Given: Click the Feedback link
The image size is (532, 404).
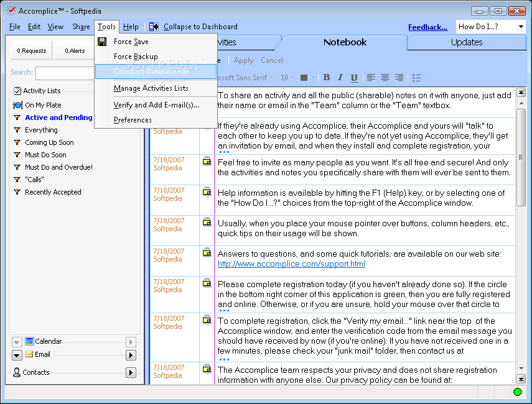Looking at the screenshot, I should tap(427, 27).
